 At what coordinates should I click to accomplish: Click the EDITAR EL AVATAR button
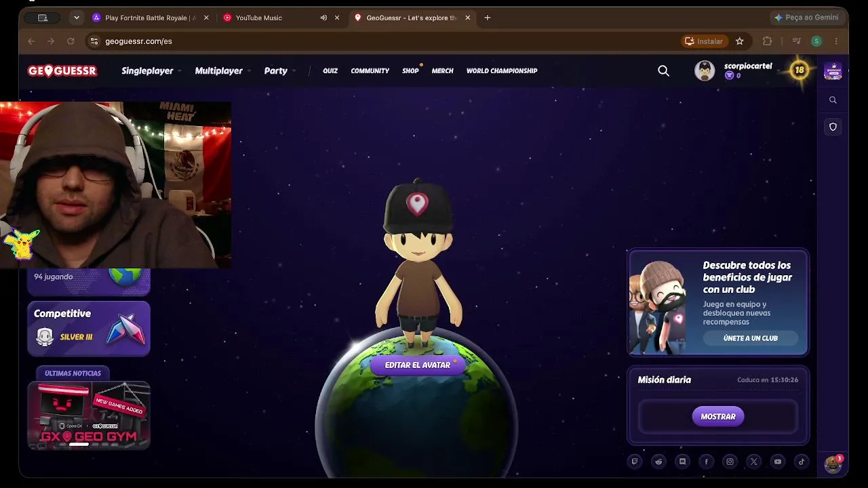click(x=418, y=365)
